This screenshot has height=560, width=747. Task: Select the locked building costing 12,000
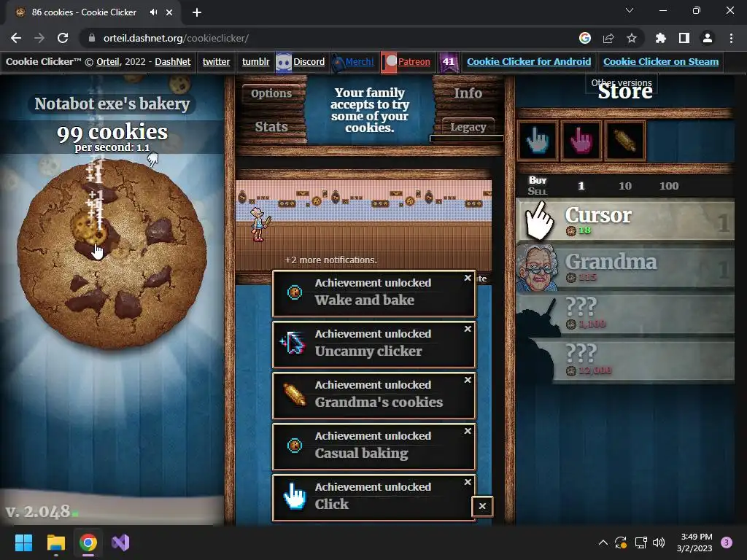(x=625, y=360)
